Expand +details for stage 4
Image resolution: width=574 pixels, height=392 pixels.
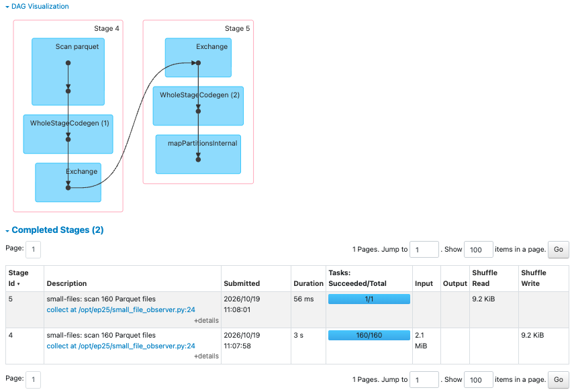[x=206, y=356]
